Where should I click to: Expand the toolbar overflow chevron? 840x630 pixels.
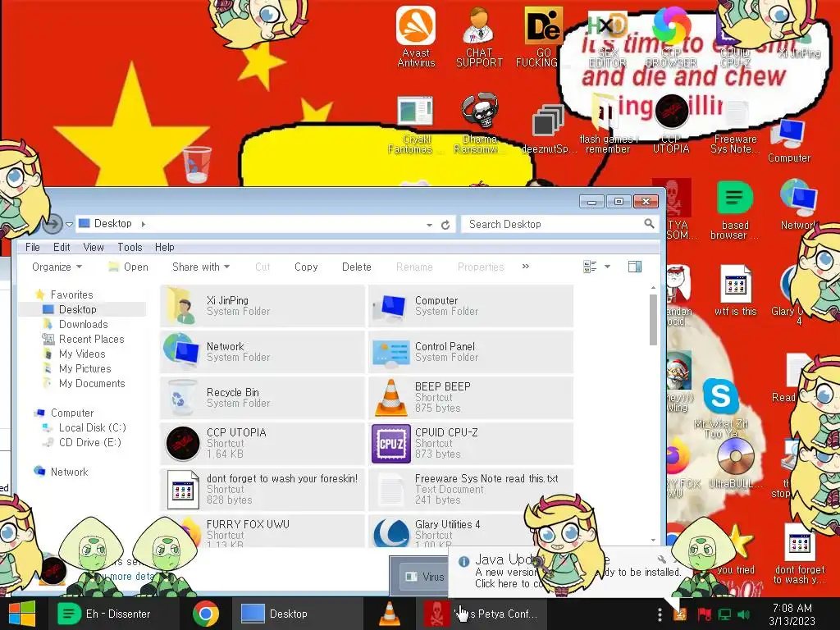pyautogui.click(x=526, y=267)
